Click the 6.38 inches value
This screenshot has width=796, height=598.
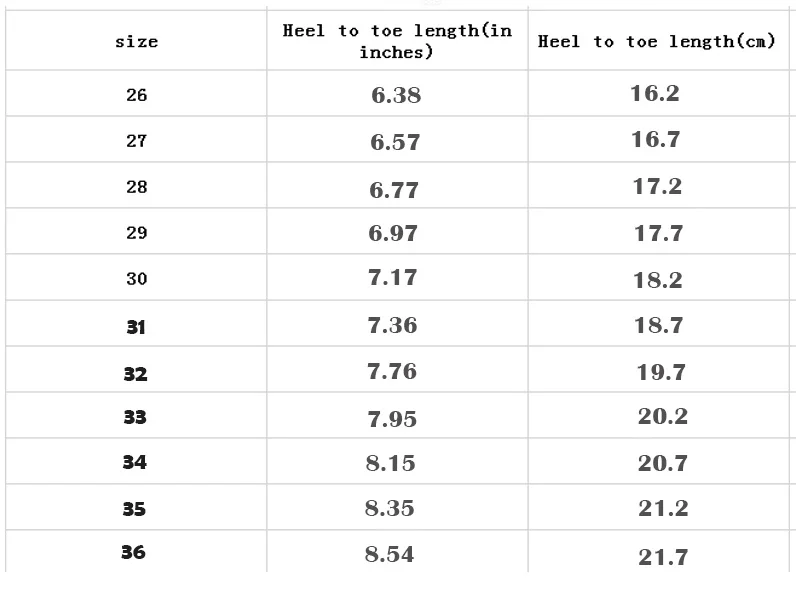(396, 96)
